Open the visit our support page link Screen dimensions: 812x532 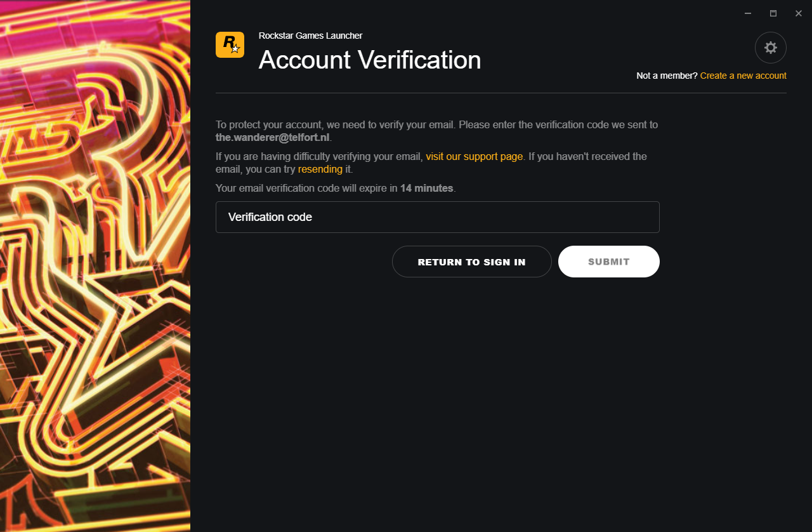coord(474,156)
